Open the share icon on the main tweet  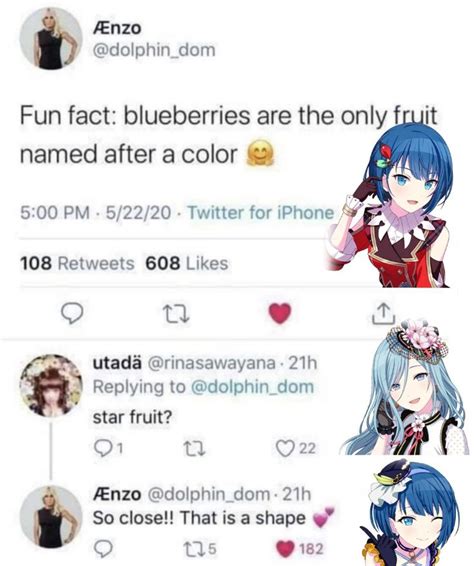[x=383, y=313]
